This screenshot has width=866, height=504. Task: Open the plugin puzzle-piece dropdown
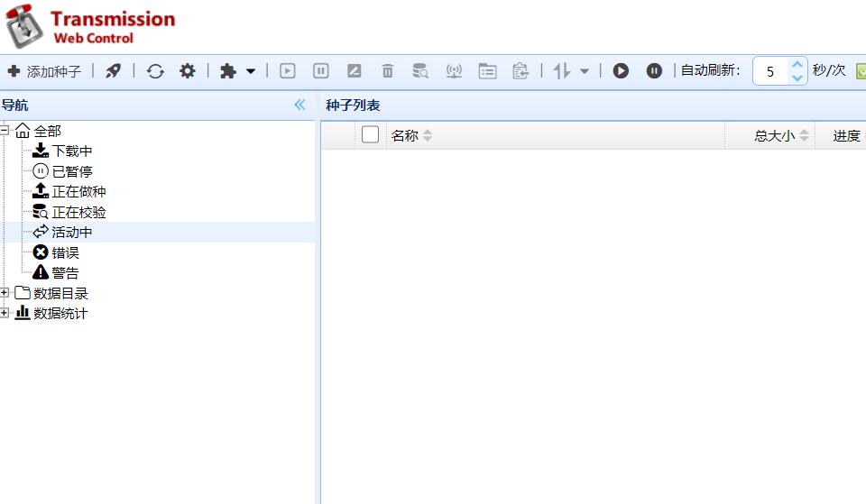pos(237,71)
